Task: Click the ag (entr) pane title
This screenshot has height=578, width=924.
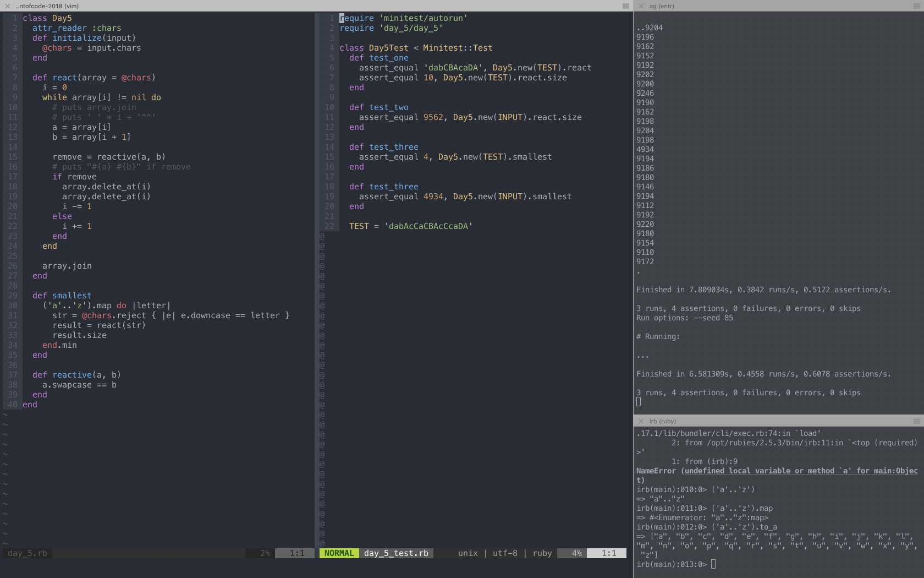Action: (x=661, y=6)
